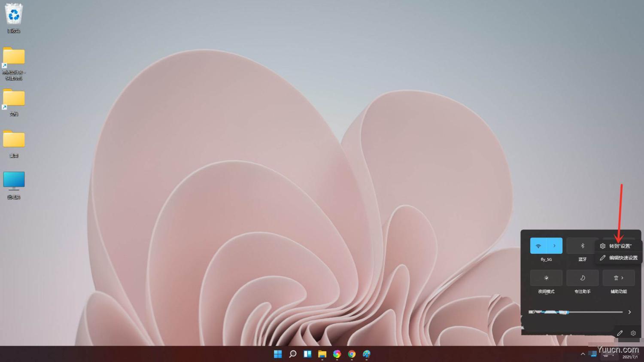
Task: Expand accessibility options chevron in tile
Action: tap(622, 278)
